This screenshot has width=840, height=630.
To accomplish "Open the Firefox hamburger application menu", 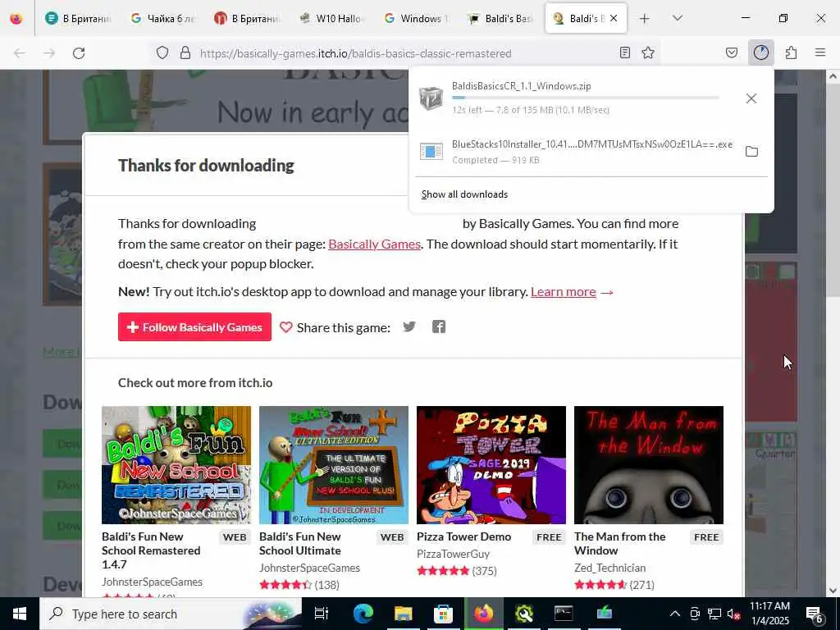I will (x=820, y=52).
